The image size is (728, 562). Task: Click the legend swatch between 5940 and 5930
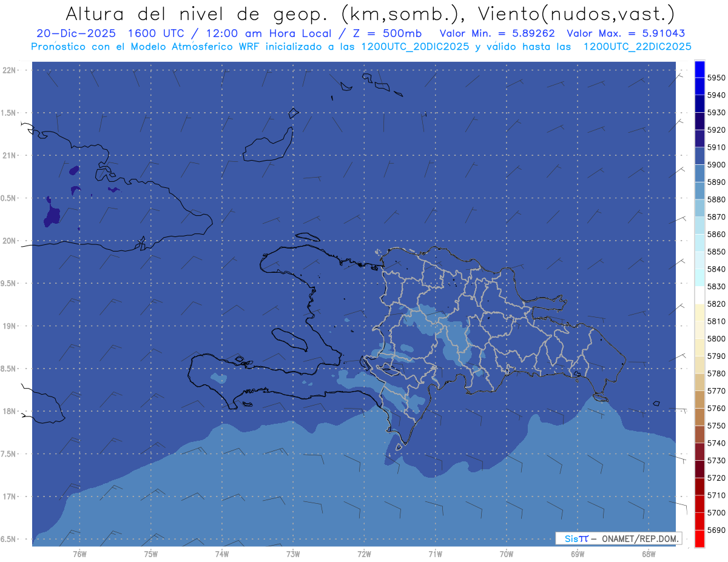click(x=699, y=104)
